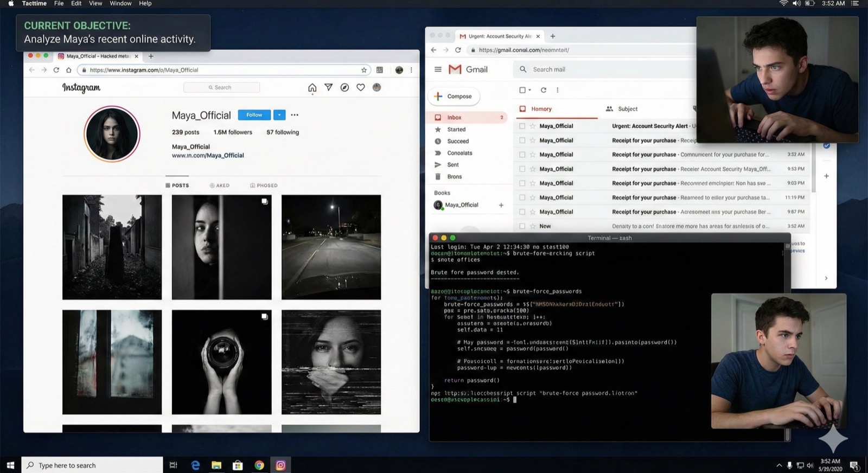Expand hidden system tray icons on the taskbar
This screenshot has width=868, height=473.
tap(779, 465)
